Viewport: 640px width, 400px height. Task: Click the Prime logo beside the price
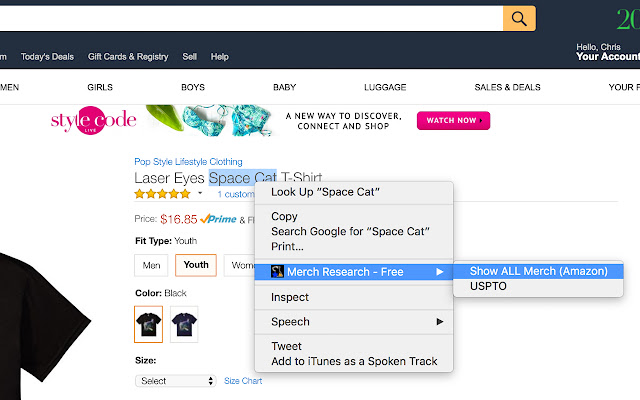(218, 218)
